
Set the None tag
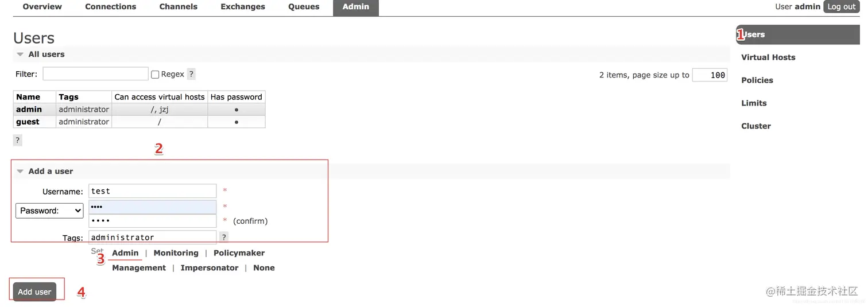click(x=264, y=268)
